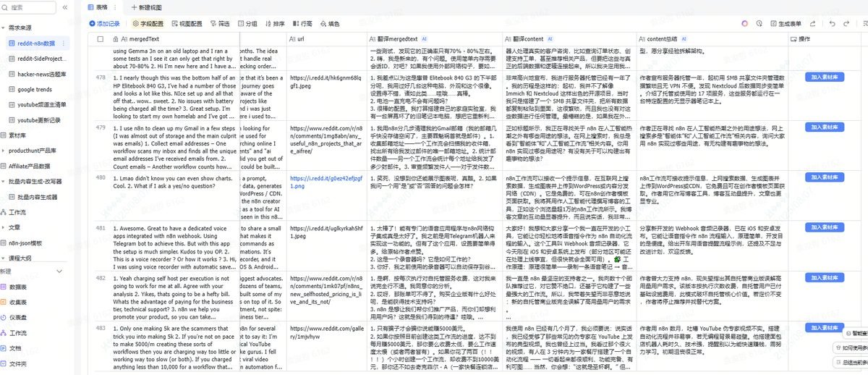868x375 pixels.
Task: Create a new 仪表盘
Action: 14,317
